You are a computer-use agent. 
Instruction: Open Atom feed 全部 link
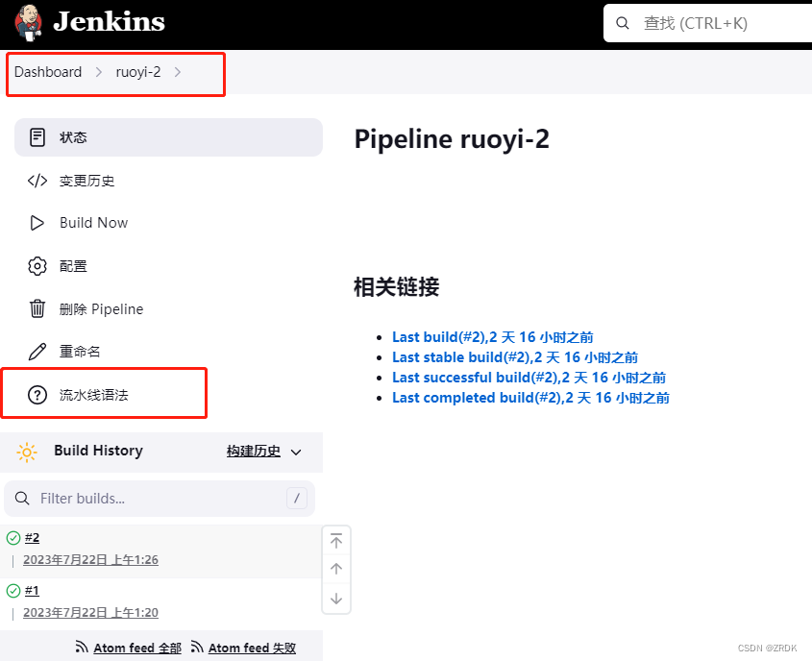click(x=137, y=649)
